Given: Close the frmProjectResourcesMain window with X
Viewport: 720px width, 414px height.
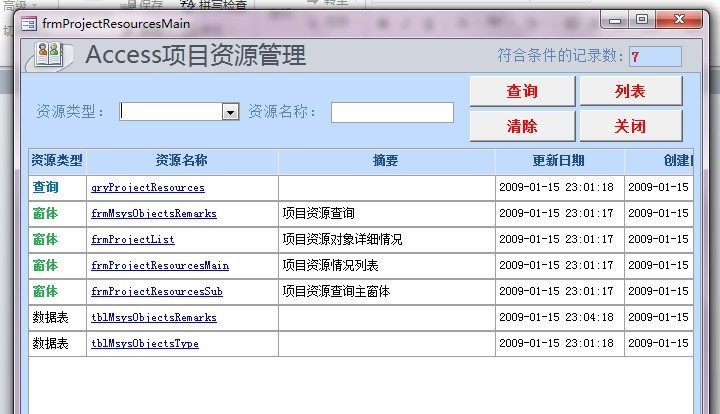Looking at the screenshot, I should coord(679,20).
